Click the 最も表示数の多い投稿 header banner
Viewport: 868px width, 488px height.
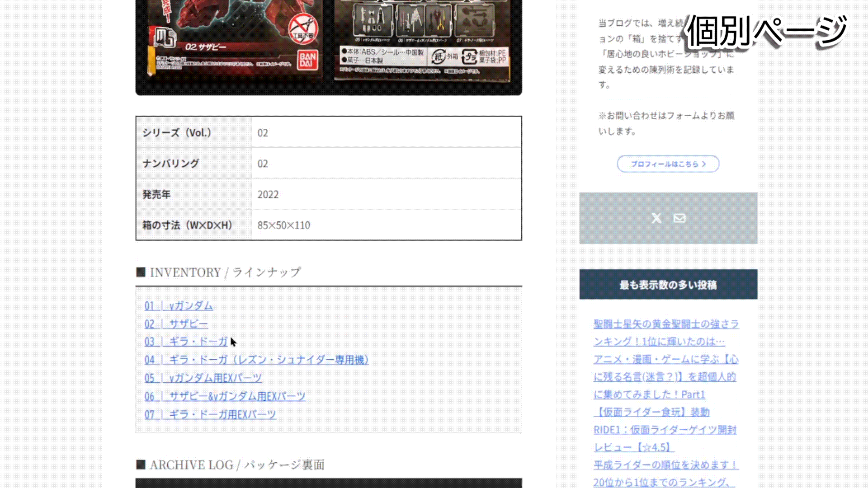(668, 285)
